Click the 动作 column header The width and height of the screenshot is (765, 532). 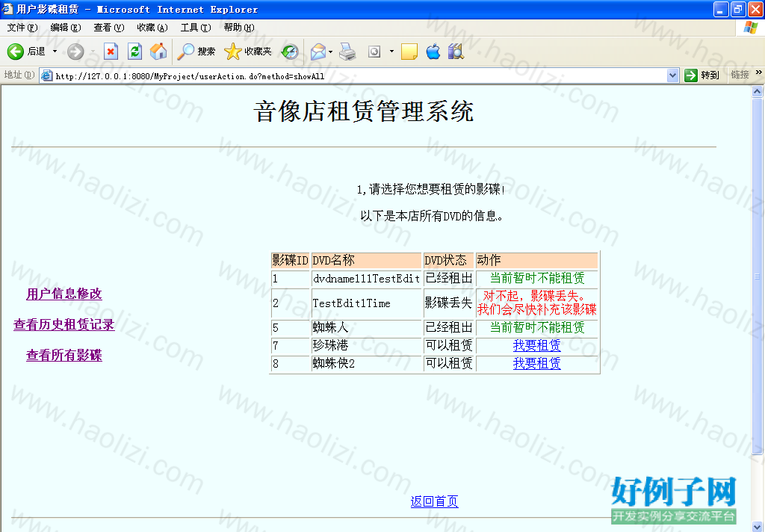pos(536,260)
